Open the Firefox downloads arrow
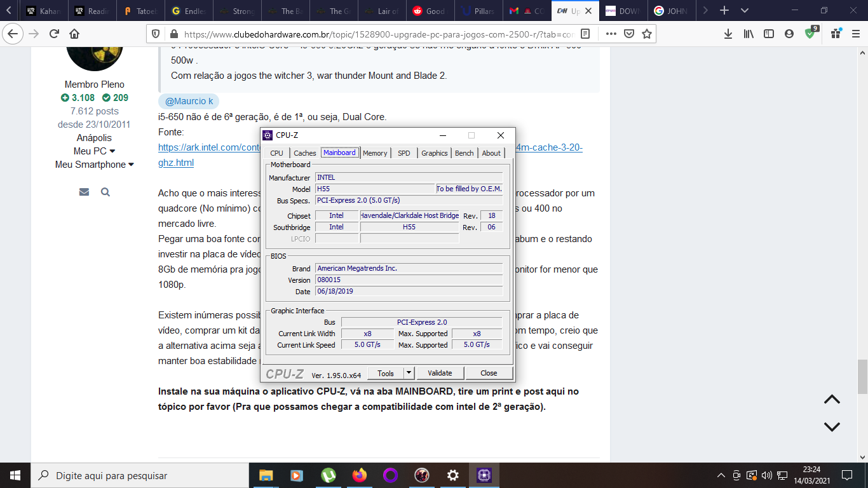Image resolution: width=868 pixels, height=488 pixels. tap(728, 34)
